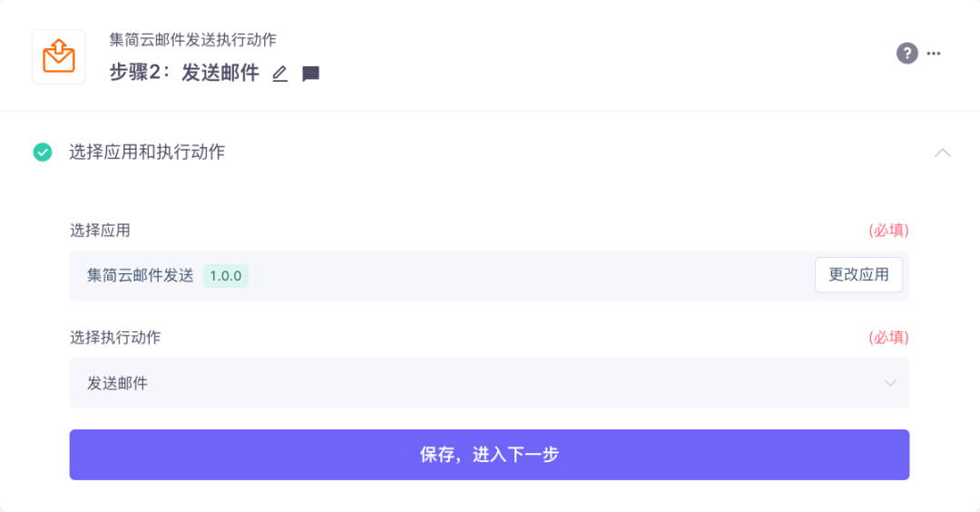Click the orange mail app icon
This screenshot has height=512, width=980.
(x=59, y=56)
